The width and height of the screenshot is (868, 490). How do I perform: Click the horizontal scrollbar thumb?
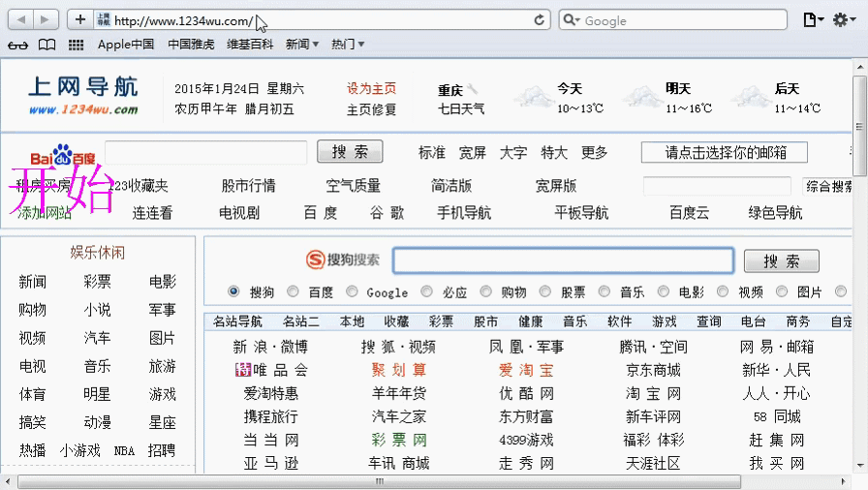click(379, 481)
